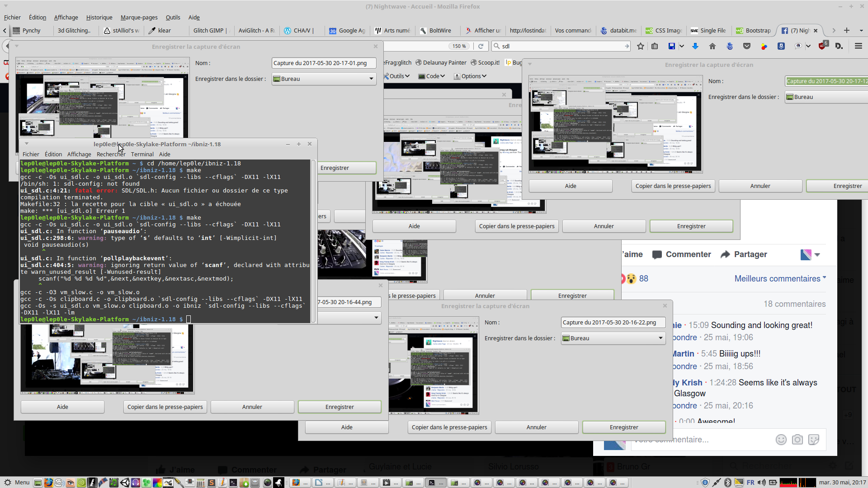This screenshot has height=488, width=868.
Task: Switch to the Bootstrap browser tab
Action: tap(753, 31)
